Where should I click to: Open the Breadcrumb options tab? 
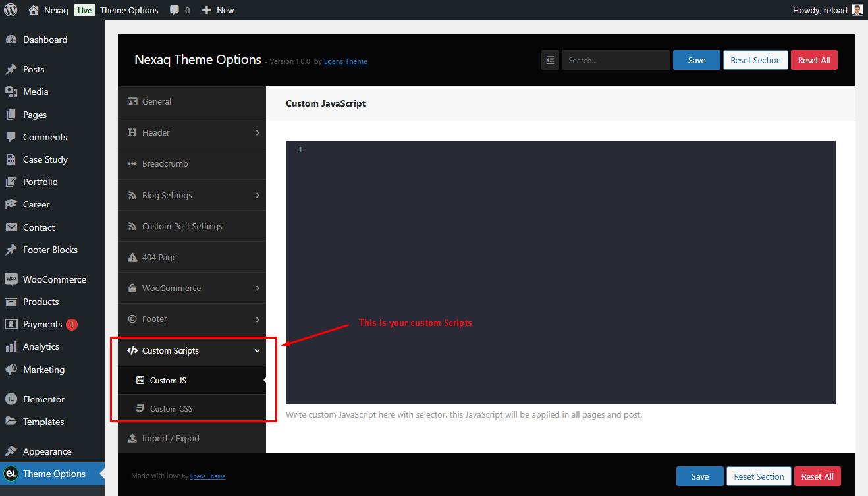[x=192, y=163]
